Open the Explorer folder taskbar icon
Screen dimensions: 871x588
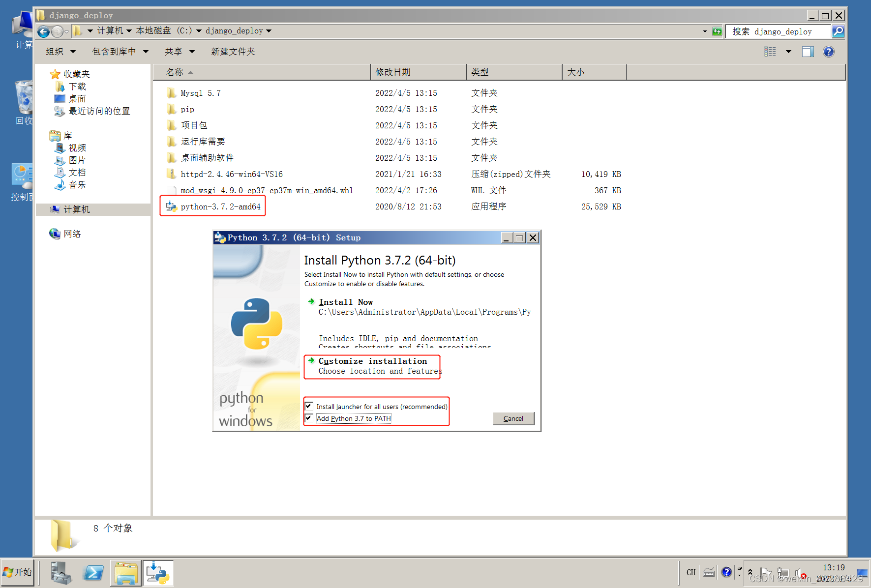click(x=126, y=573)
